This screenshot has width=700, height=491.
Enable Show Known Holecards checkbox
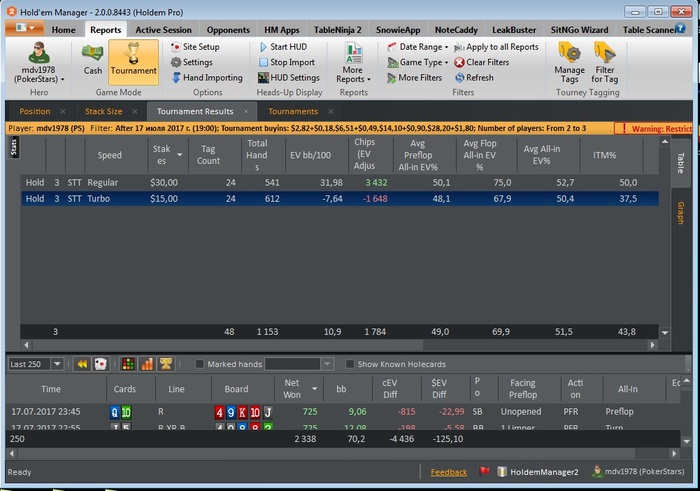[x=350, y=364]
